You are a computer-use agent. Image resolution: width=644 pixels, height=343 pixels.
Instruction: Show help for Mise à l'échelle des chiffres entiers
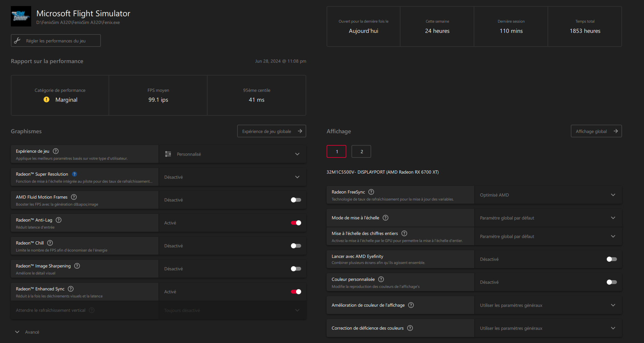pos(404,233)
